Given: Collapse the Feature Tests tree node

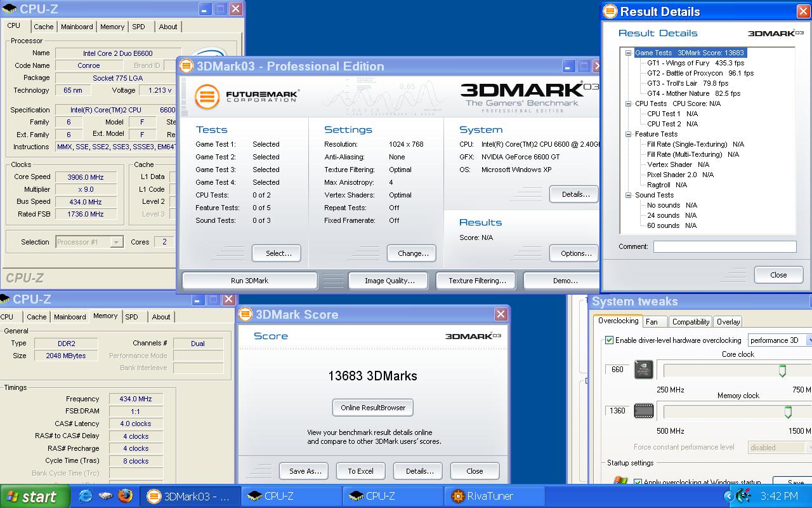Looking at the screenshot, I should pos(629,134).
